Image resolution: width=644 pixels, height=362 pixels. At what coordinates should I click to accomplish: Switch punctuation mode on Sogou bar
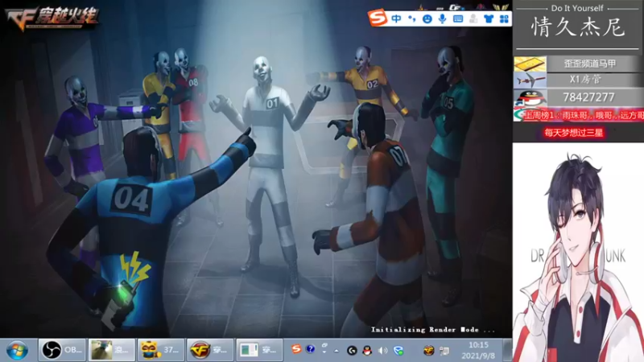tap(411, 19)
